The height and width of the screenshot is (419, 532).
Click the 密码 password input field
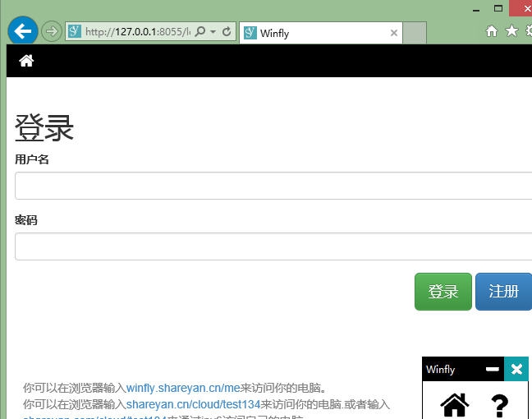(x=273, y=246)
